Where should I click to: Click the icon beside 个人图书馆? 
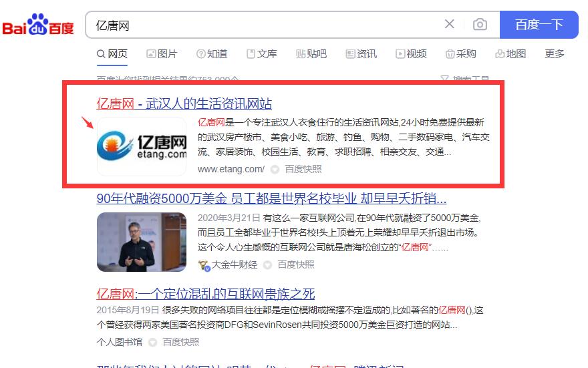point(152,342)
